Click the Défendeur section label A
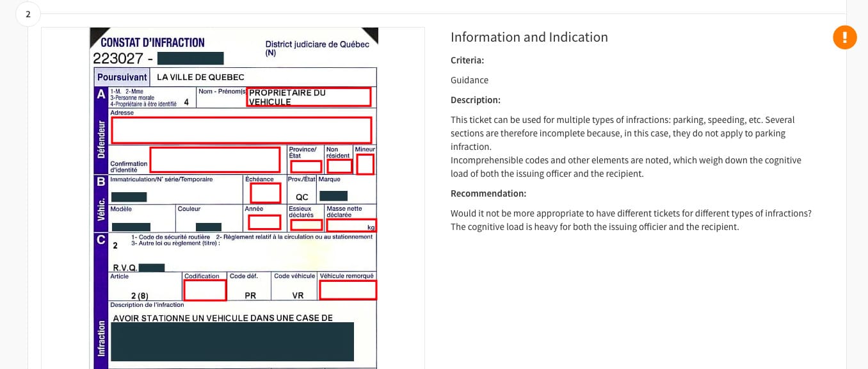Screen dimensions: 868x369 100,94
